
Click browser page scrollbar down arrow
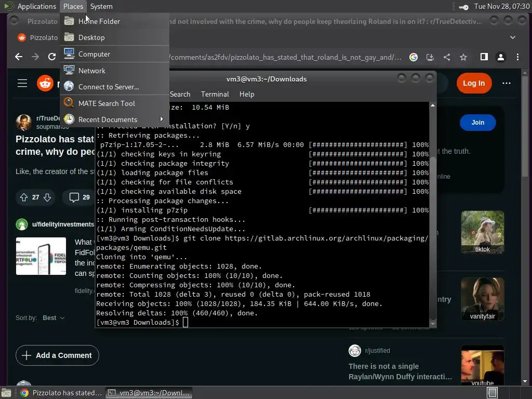(525, 381)
